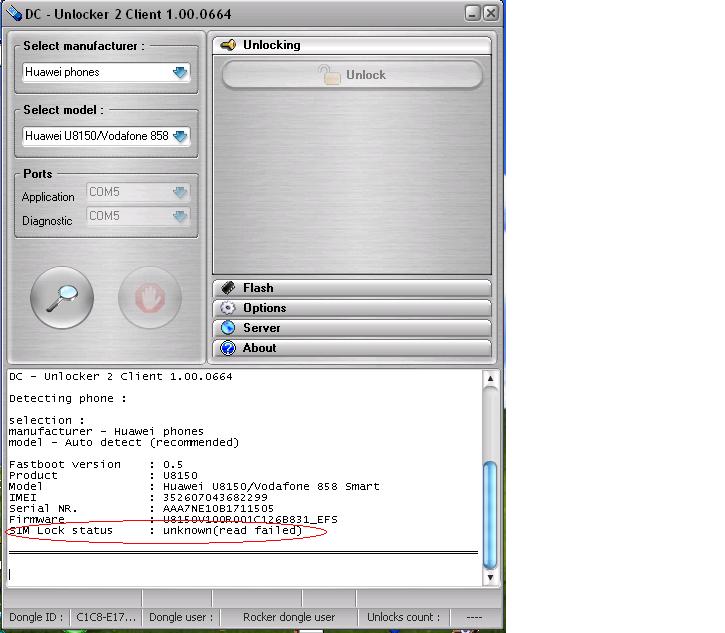This screenshot has height=633, width=725.
Task: Click the Options gear icon
Action: (227, 308)
